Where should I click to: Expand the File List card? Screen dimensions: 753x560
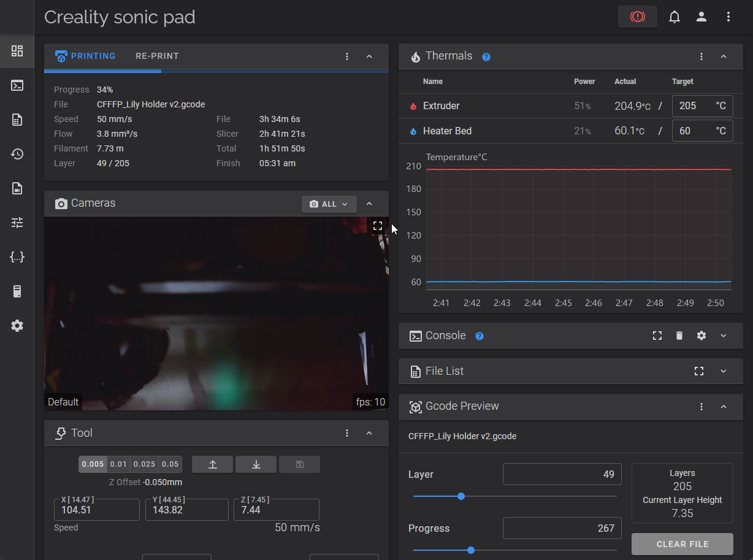click(724, 371)
